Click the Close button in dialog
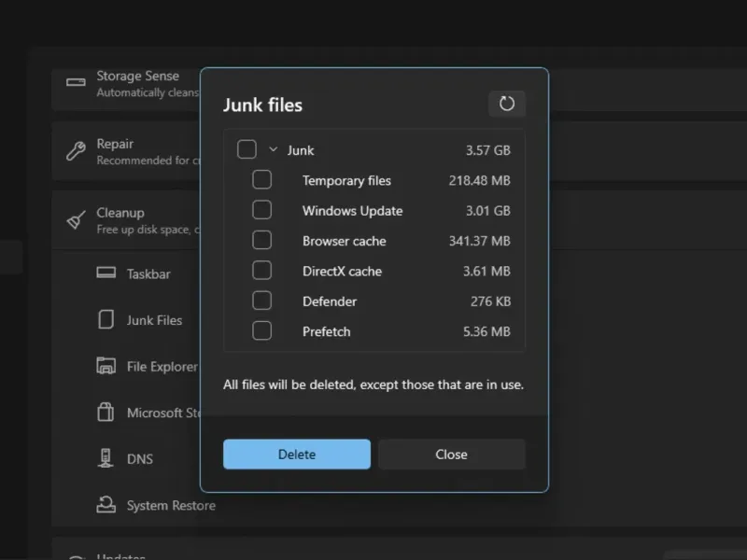747x560 pixels. tap(452, 455)
